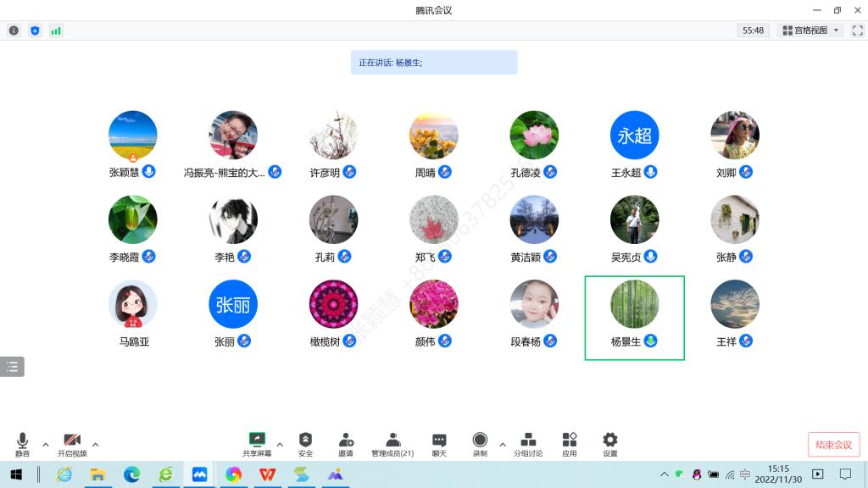Select 杨景生's bamboo avatar thumbnail
Image resolution: width=868 pixels, height=488 pixels.
(634, 304)
